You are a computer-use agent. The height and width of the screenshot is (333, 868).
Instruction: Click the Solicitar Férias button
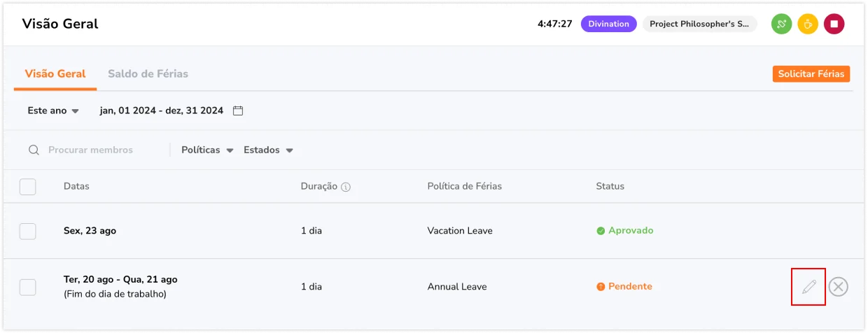(x=811, y=74)
